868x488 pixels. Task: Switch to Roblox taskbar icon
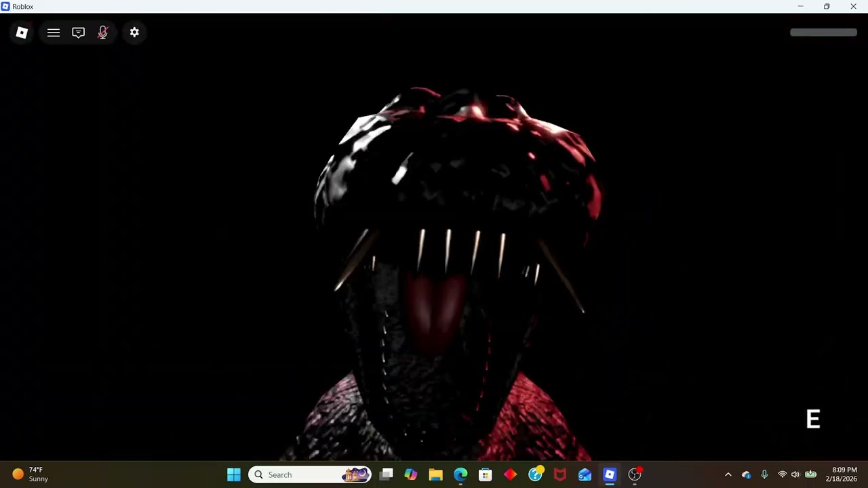pyautogui.click(x=610, y=474)
